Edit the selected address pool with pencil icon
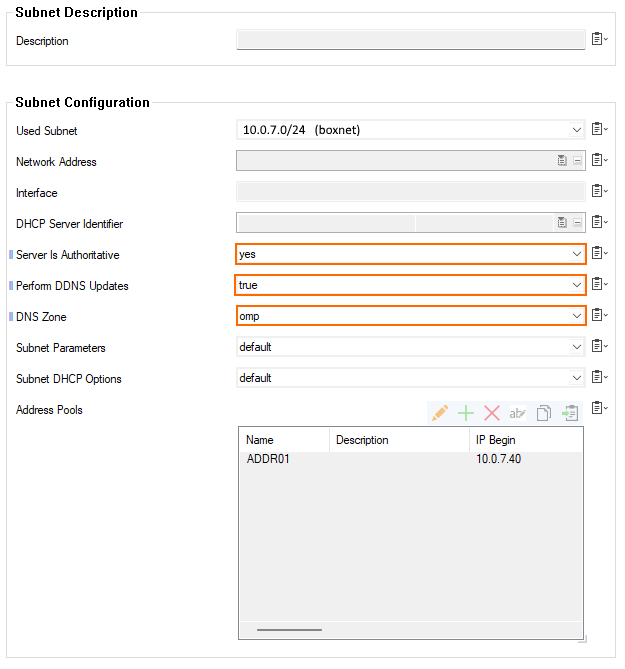Viewport: 625px width, 669px height. click(440, 413)
